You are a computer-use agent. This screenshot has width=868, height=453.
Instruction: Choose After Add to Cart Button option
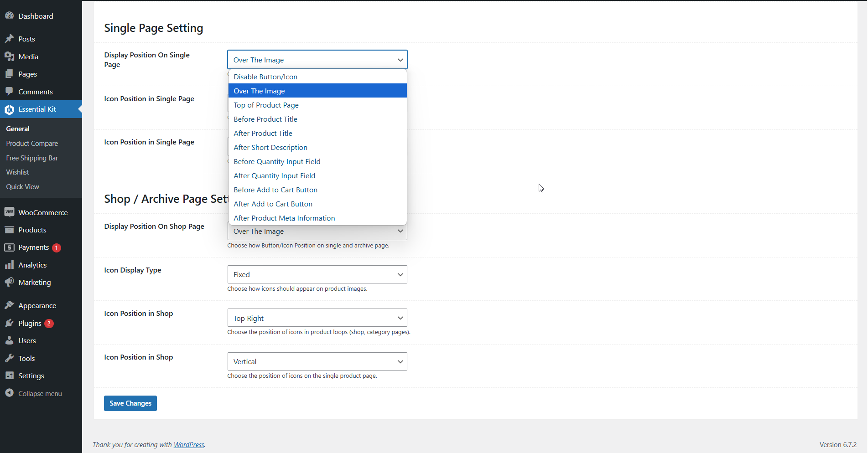[317, 204]
